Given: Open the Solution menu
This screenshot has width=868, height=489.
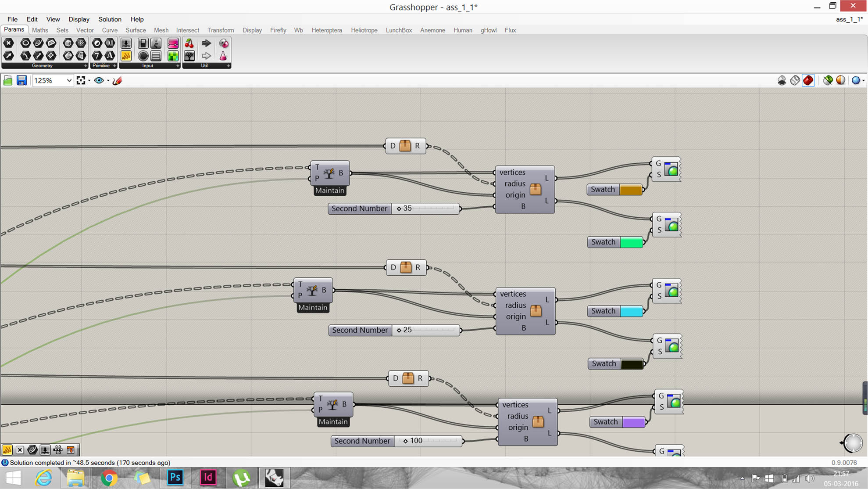Looking at the screenshot, I should point(109,19).
